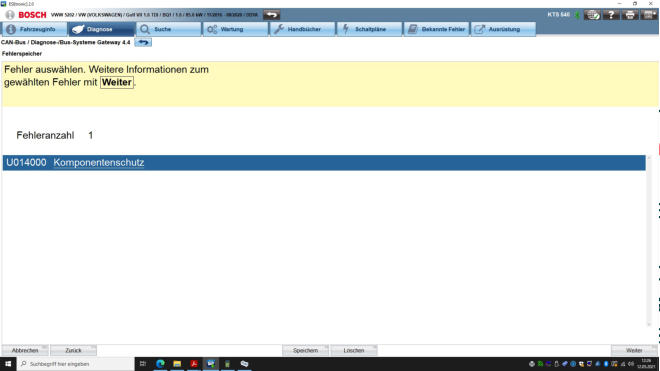Click the Speichern button
660x371 pixels.
click(305, 350)
